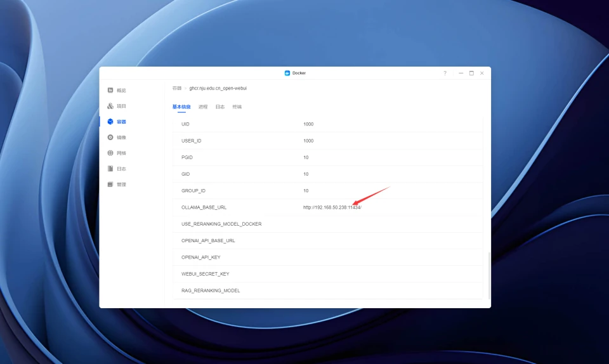
Task: Click the GROUP_ID variable name
Action: click(x=193, y=191)
